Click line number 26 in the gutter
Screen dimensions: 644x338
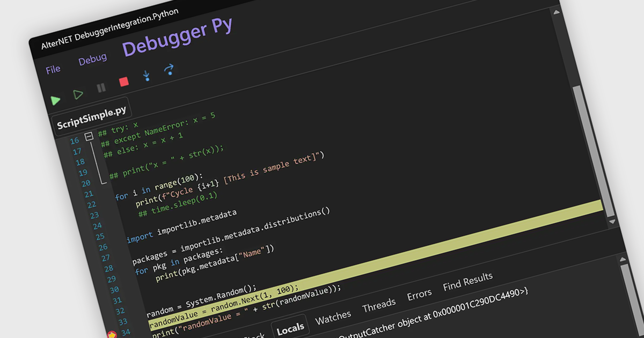[x=103, y=247]
